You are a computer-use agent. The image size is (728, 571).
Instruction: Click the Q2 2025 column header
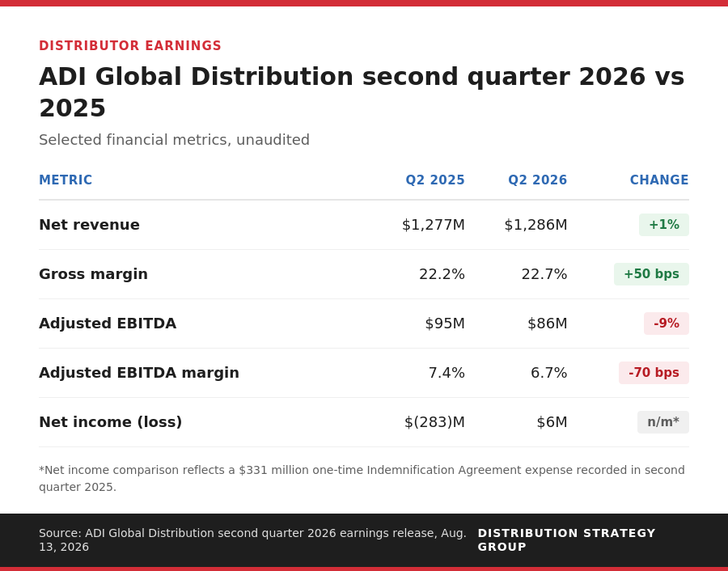(x=435, y=180)
